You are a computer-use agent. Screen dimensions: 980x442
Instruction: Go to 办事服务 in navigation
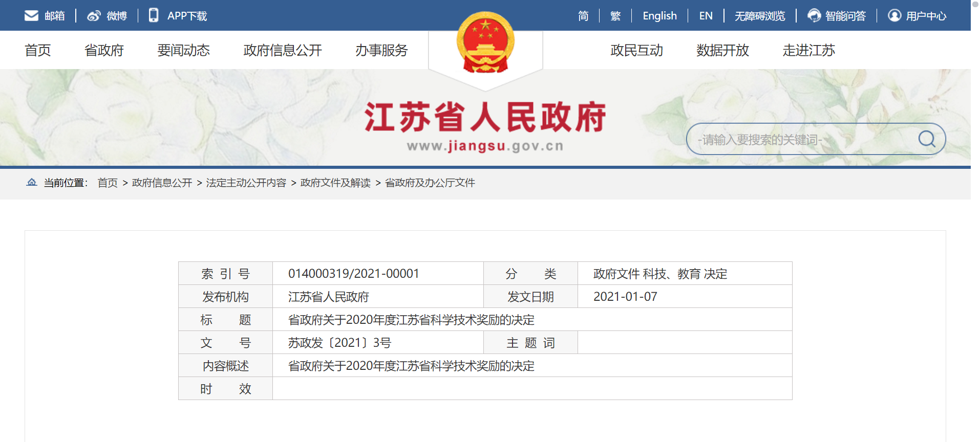[x=381, y=50]
